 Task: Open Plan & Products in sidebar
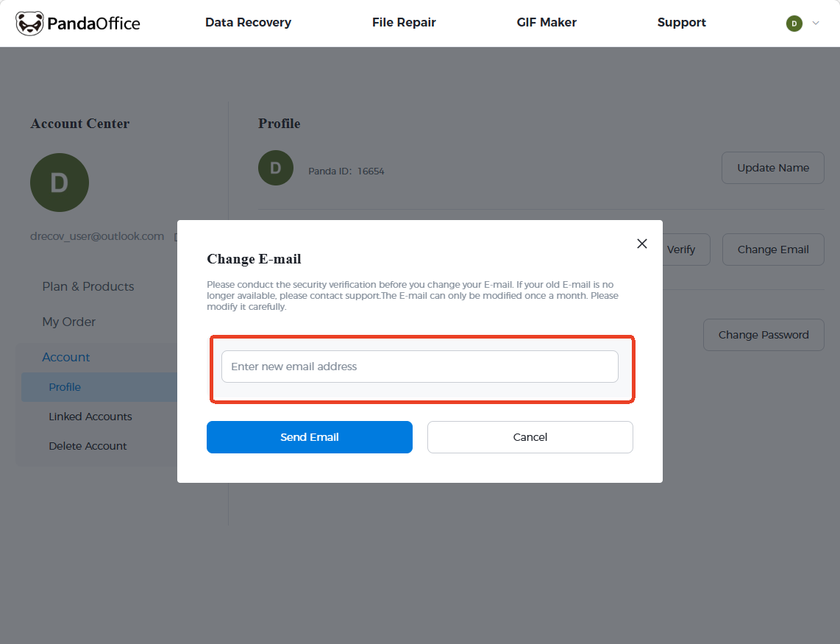click(x=88, y=286)
